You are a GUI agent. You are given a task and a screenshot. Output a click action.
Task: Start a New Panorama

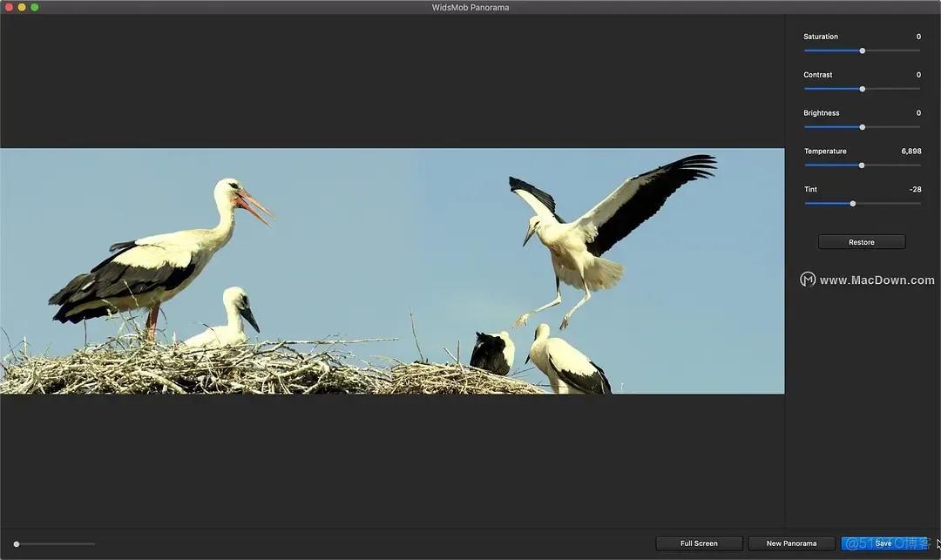click(791, 543)
